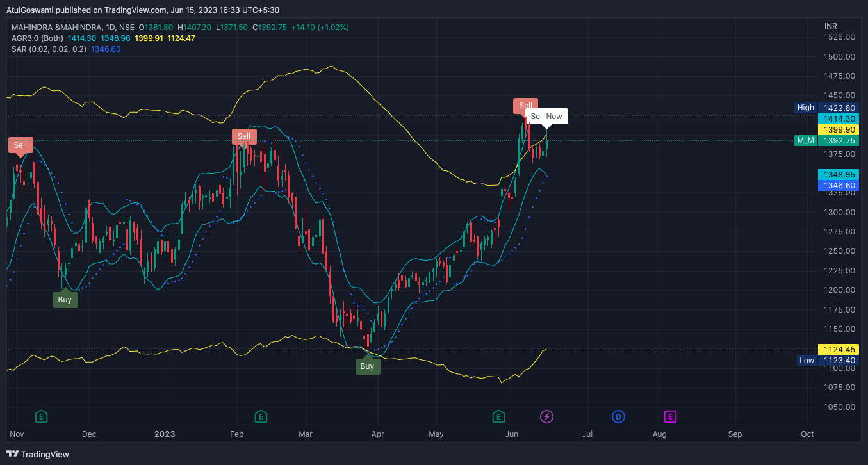Viewport: 868px width, 465px height.
Task: Select the Low label on the price axis
Action: point(807,361)
